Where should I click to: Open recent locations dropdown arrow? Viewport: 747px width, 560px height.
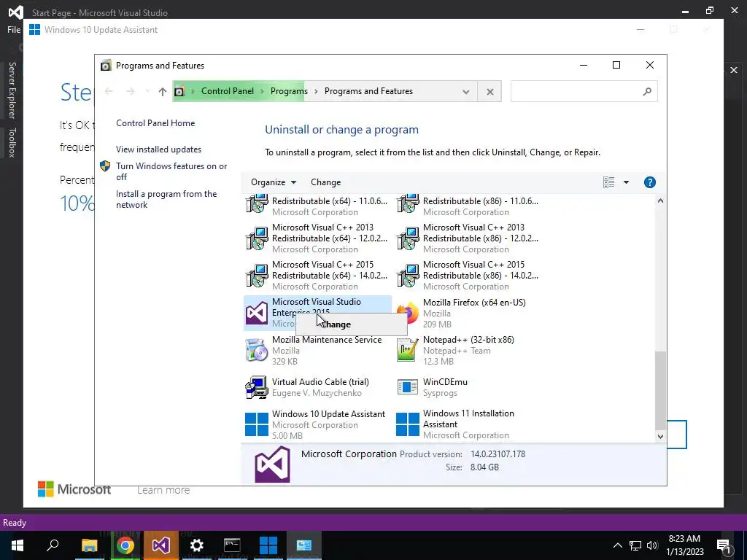pyautogui.click(x=147, y=91)
